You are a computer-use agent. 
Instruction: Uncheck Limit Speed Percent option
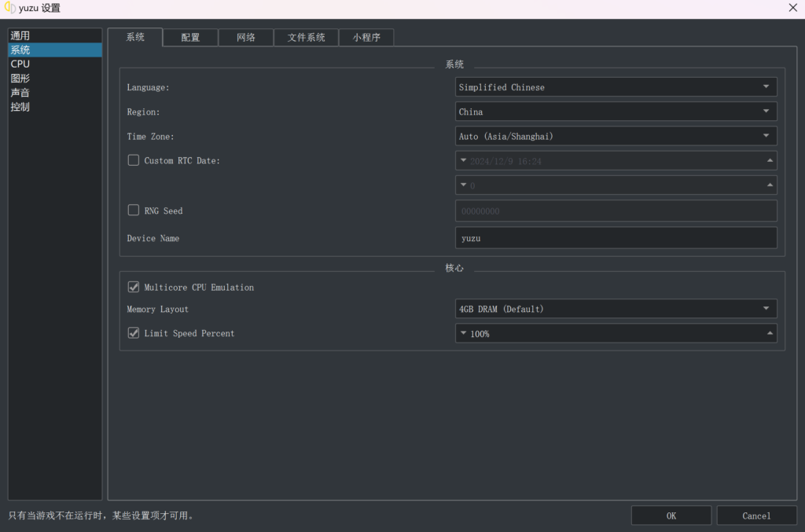click(134, 333)
